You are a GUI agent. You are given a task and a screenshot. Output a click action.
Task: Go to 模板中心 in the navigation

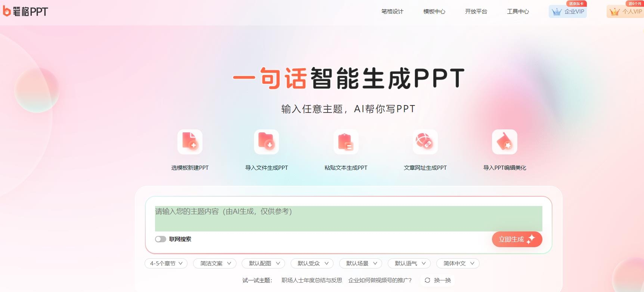(434, 12)
